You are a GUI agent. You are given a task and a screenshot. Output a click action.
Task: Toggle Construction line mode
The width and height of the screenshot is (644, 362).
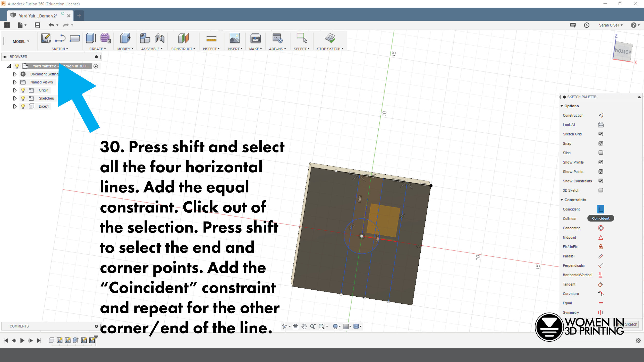(x=601, y=115)
